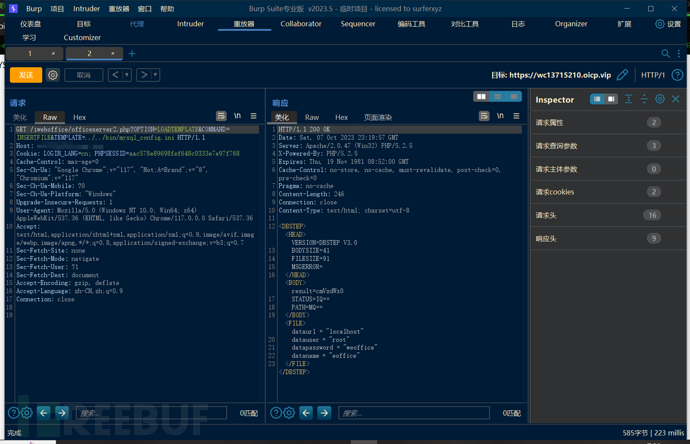Open the Intruder tab
This screenshot has height=444, width=690.
pos(190,24)
